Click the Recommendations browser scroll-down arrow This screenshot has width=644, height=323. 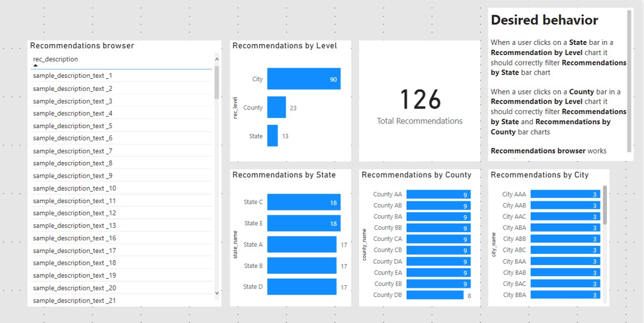click(x=217, y=293)
